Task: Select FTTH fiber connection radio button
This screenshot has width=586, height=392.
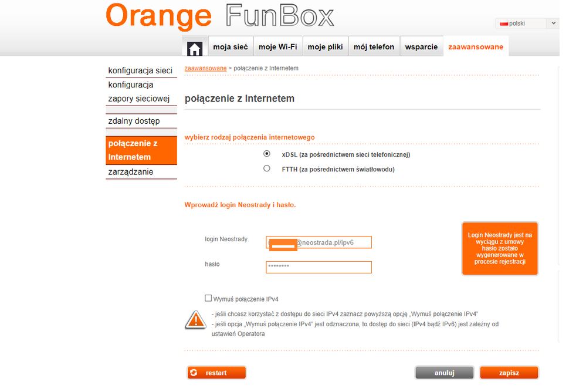Action: pos(266,168)
